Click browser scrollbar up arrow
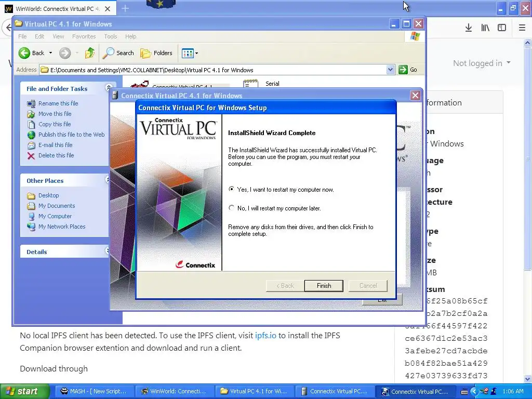The height and width of the screenshot is (399, 532). [x=528, y=43]
